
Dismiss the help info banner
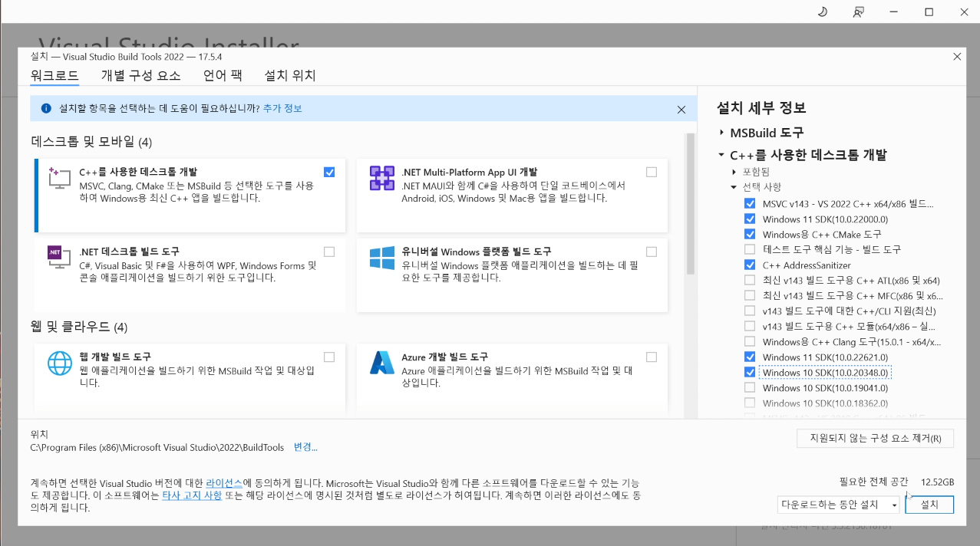coord(681,110)
